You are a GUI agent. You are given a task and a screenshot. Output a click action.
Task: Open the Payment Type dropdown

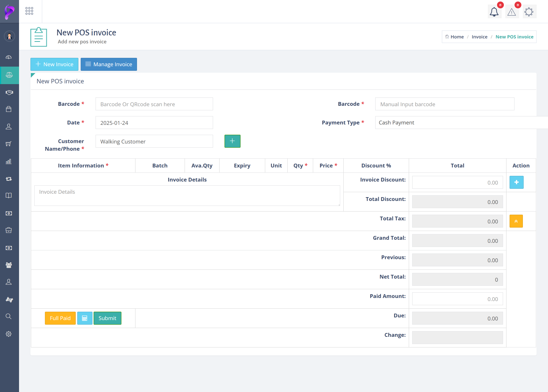tap(457, 123)
